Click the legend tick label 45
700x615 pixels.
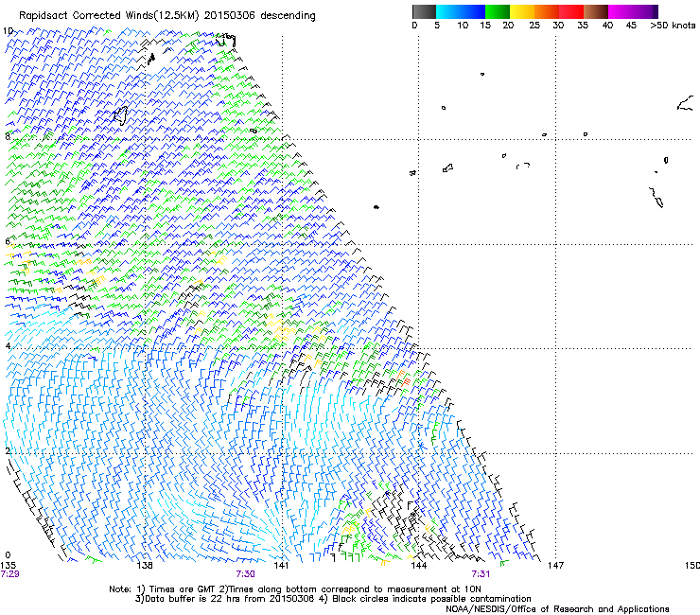631,26
